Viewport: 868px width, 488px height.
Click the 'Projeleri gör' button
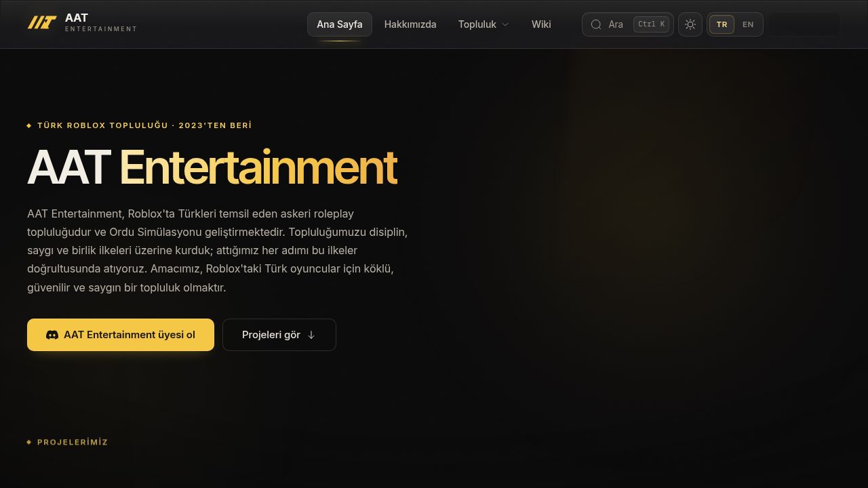click(279, 335)
